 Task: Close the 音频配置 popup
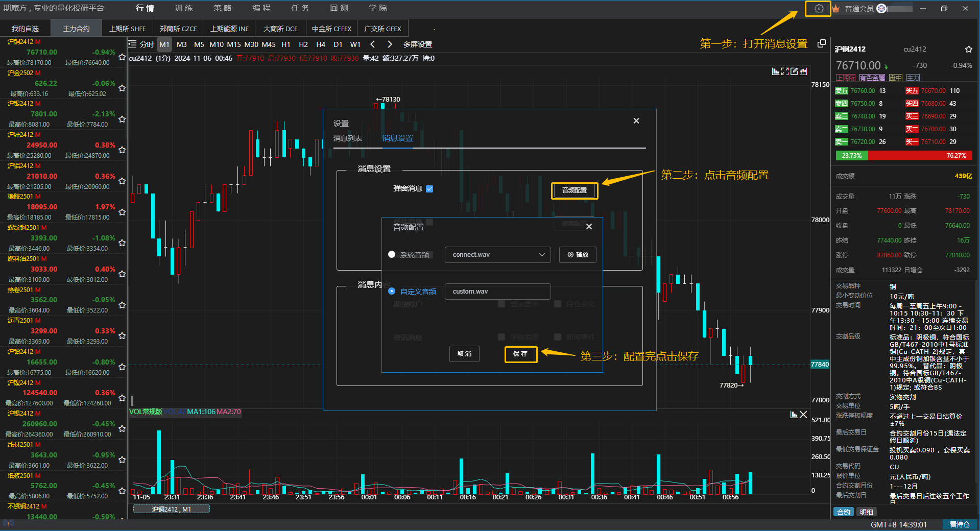tap(589, 227)
